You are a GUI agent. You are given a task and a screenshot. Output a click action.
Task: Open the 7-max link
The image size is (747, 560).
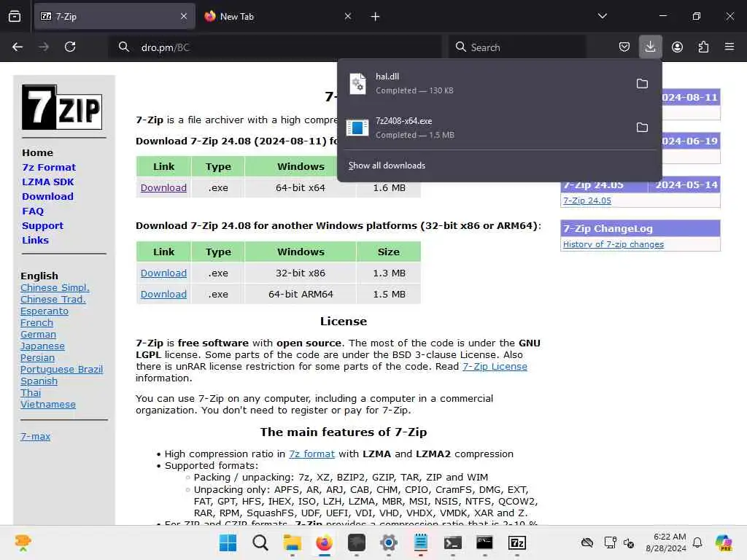(x=35, y=436)
